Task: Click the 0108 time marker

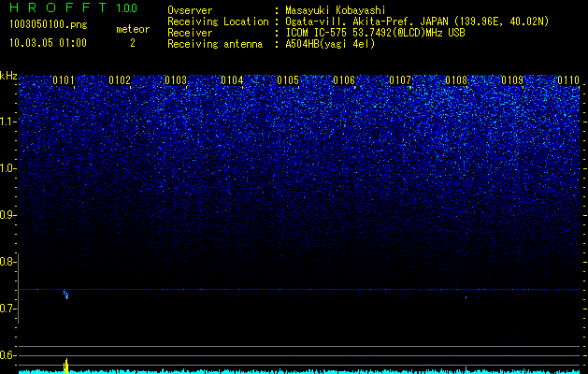Action: pos(456,80)
